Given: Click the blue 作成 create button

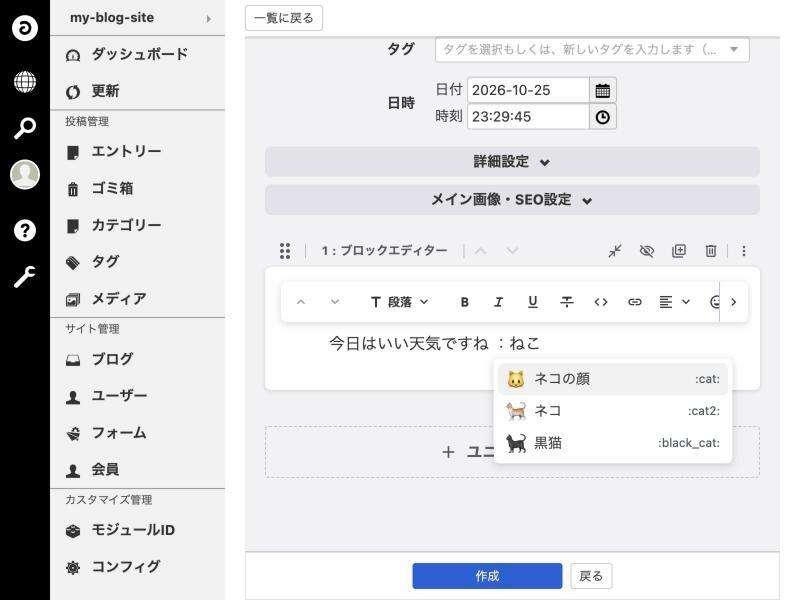Looking at the screenshot, I should (487, 576).
